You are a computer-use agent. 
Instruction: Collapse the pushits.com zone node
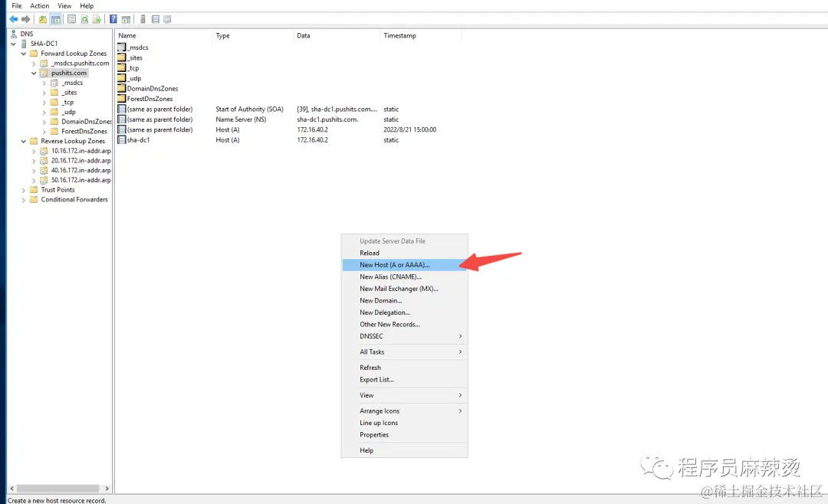[x=34, y=73]
